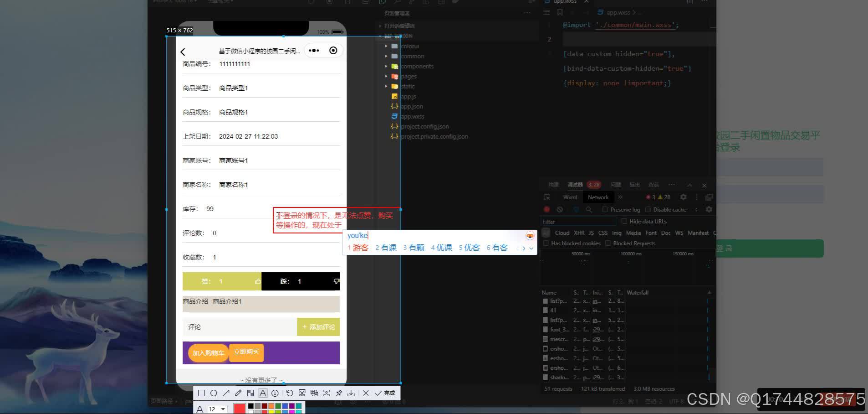Toggle Has blocked cookies checkbox

tap(546, 243)
